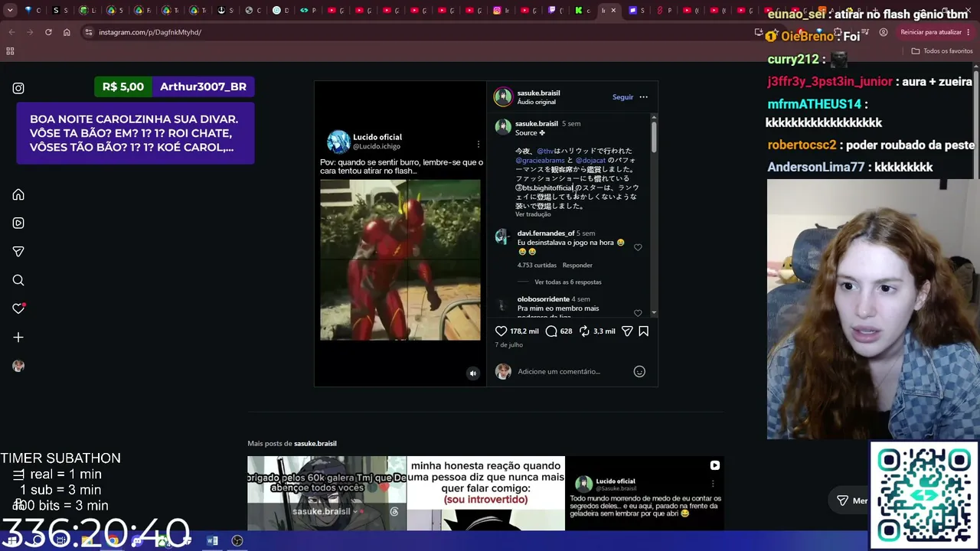Open Instagram Reels from the sidebar
Screen dimensions: 980x551
pyautogui.click(x=18, y=223)
